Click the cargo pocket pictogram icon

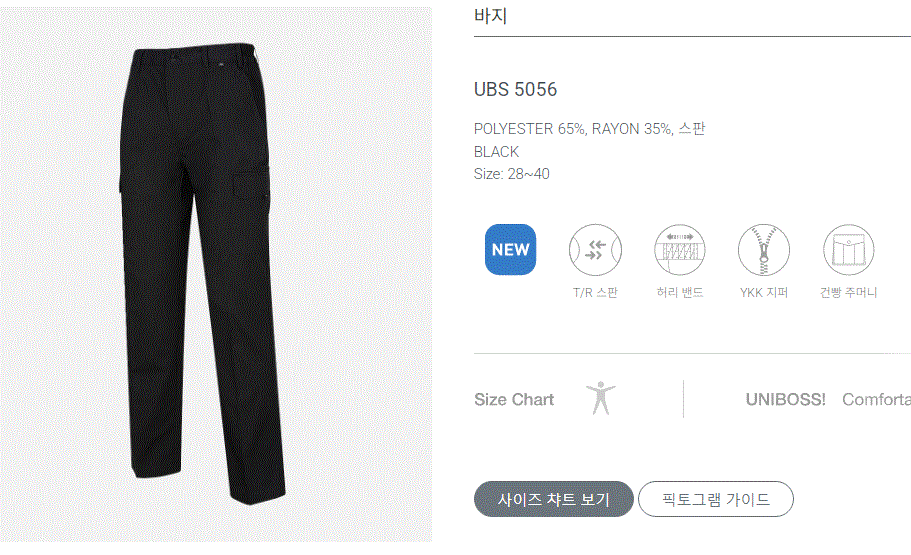(x=848, y=250)
